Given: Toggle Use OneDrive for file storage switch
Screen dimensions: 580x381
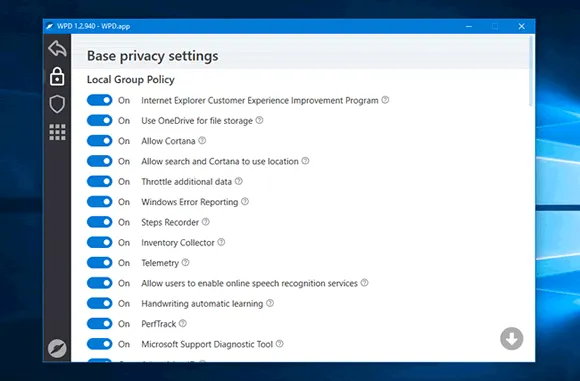Looking at the screenshot, I should click(100, 121).
